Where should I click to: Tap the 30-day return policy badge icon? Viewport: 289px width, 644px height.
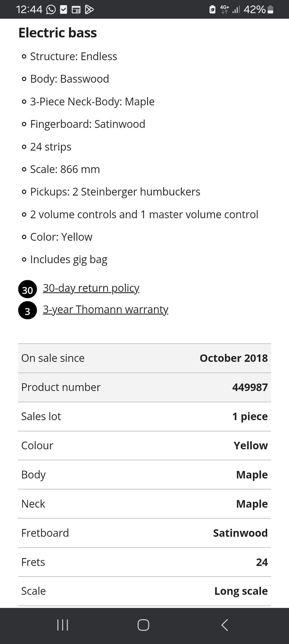pyautogui.click(x=27, y=289)
